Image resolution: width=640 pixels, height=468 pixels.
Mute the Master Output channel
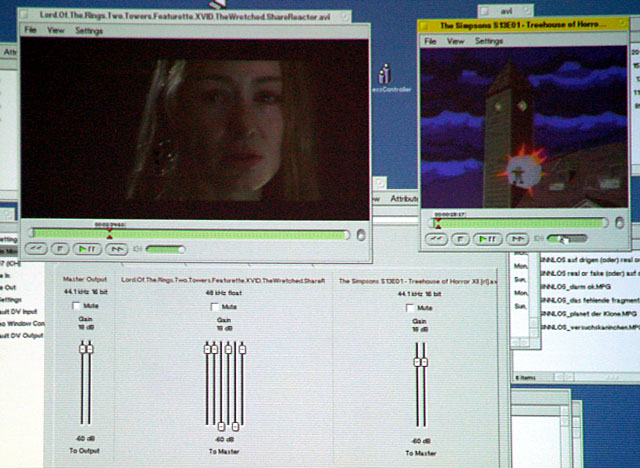pyautogui.click(x=77, y=305)
